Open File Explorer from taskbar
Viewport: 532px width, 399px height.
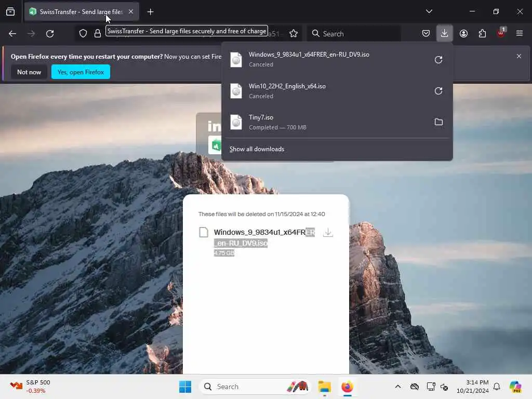click(x=324, y=387)
